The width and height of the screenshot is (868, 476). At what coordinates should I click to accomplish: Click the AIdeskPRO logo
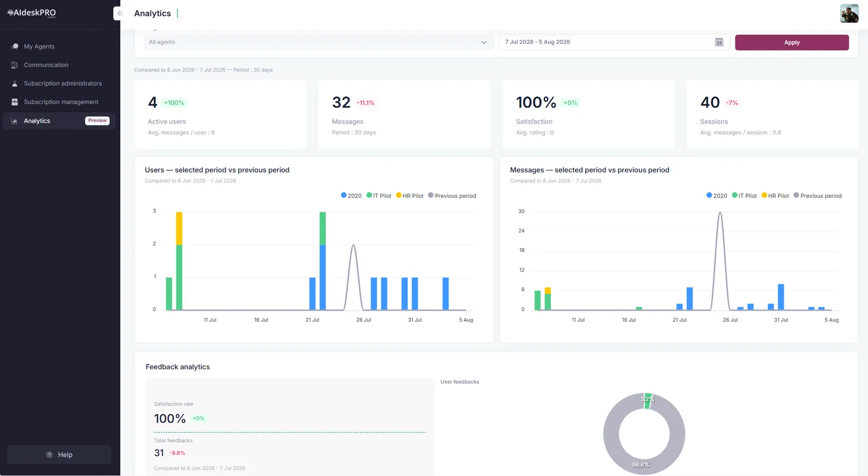(31, 13)
